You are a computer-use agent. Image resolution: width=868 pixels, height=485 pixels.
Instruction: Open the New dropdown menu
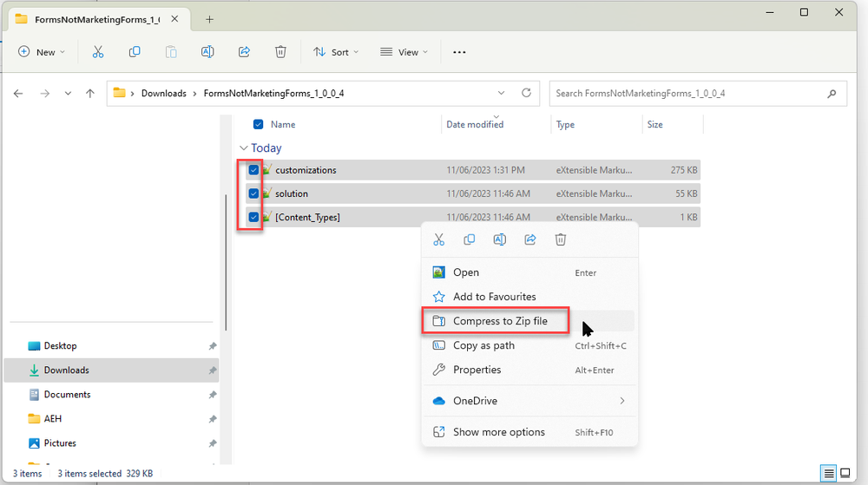(42, 52)
